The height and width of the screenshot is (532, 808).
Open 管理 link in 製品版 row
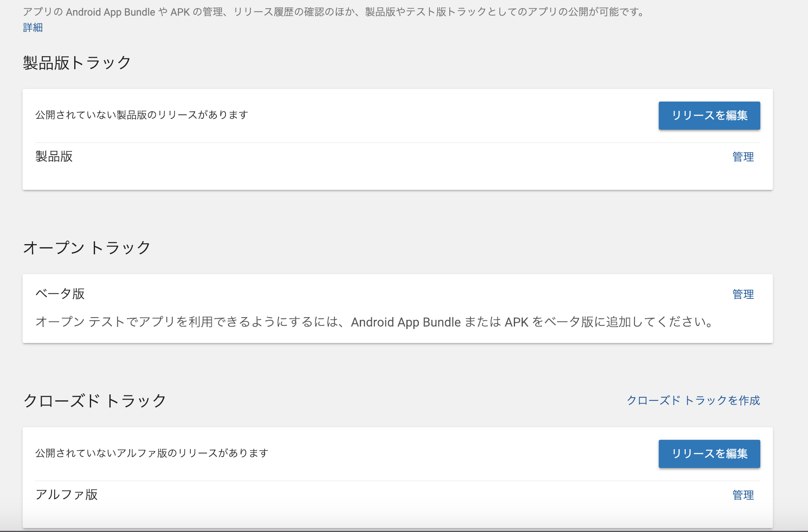(743, 157)
